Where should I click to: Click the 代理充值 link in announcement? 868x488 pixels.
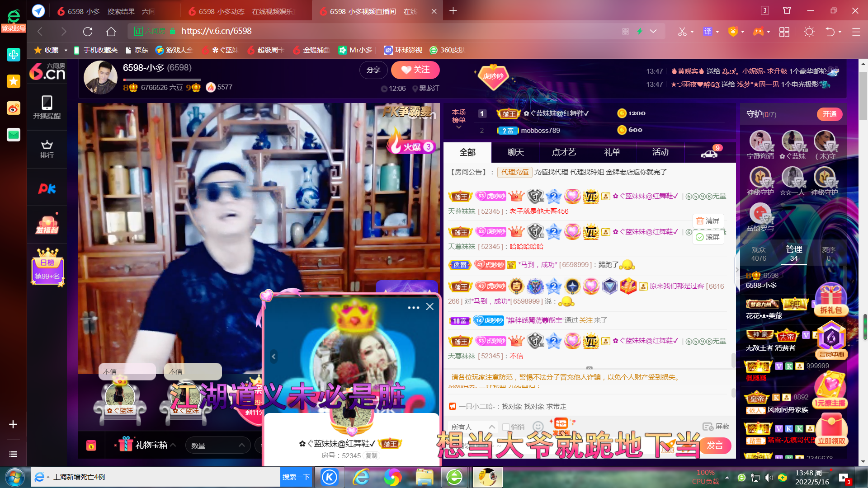click(x=514, y=172)
